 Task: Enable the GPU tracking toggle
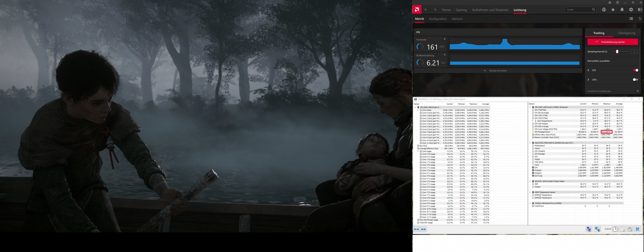click(x=635, y=80)
